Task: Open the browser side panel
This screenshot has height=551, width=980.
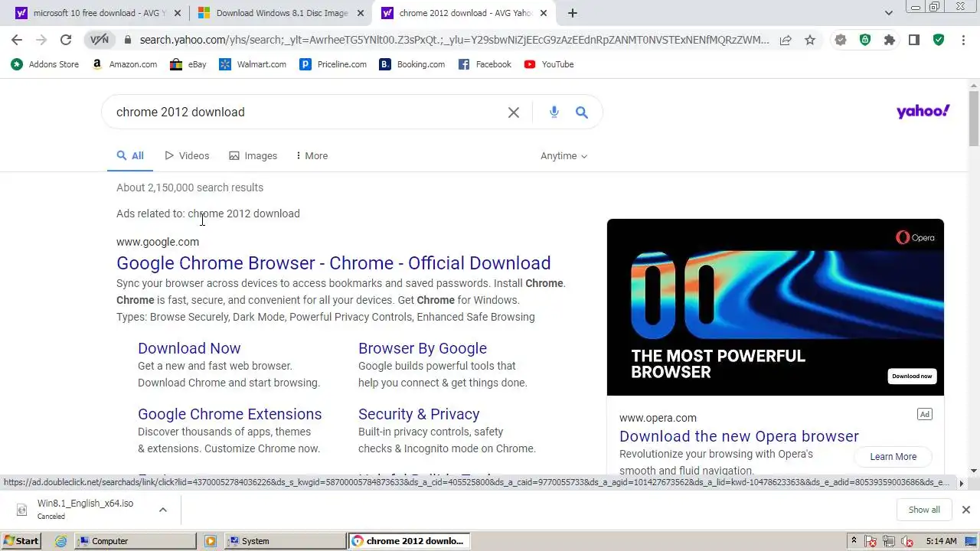Action: [x=914, y=40]
